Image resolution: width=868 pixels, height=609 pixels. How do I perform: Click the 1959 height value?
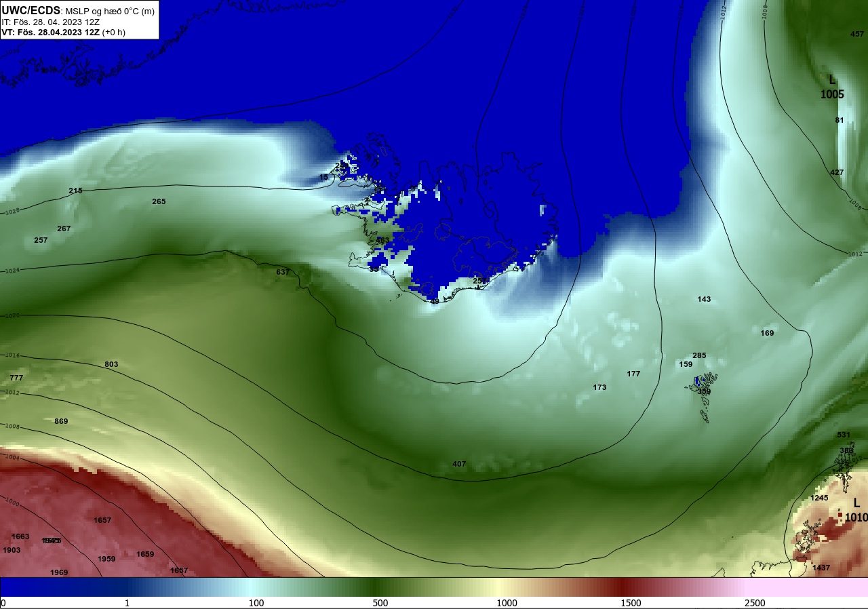(x=106, y=559)
